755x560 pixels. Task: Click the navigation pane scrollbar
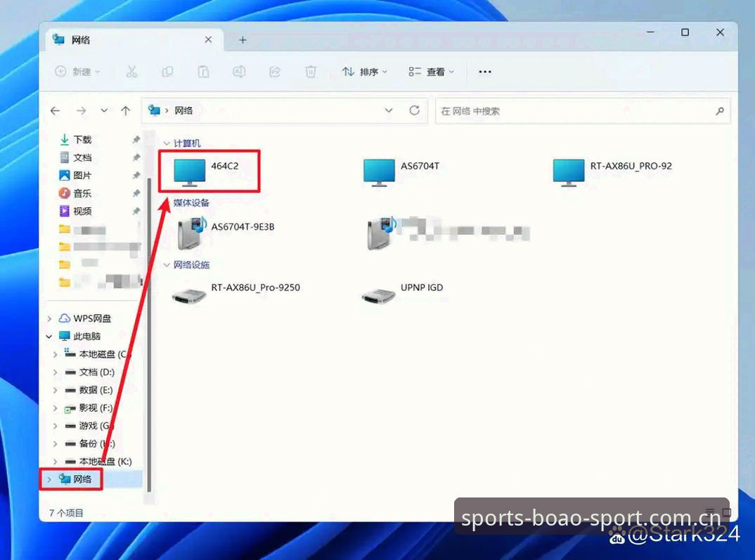[x=149, y=334]
